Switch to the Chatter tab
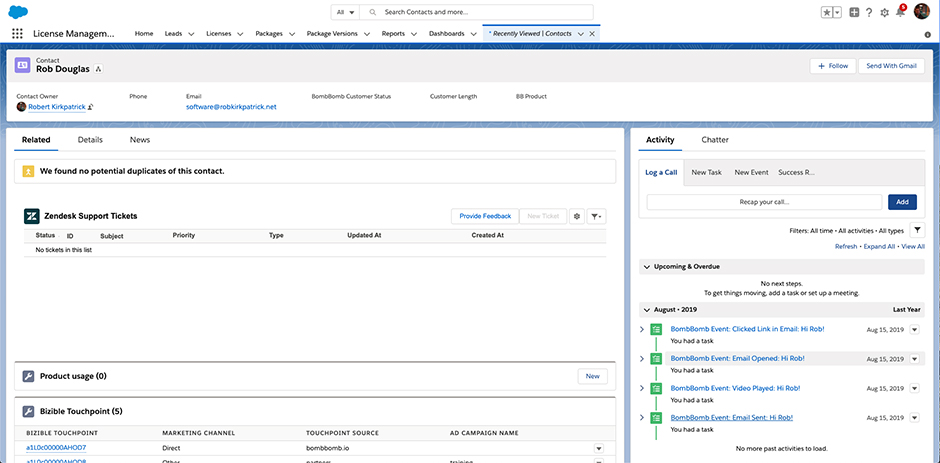Viewport: 940px width, 463px height. pyautogui.click(x=715, y=140)
